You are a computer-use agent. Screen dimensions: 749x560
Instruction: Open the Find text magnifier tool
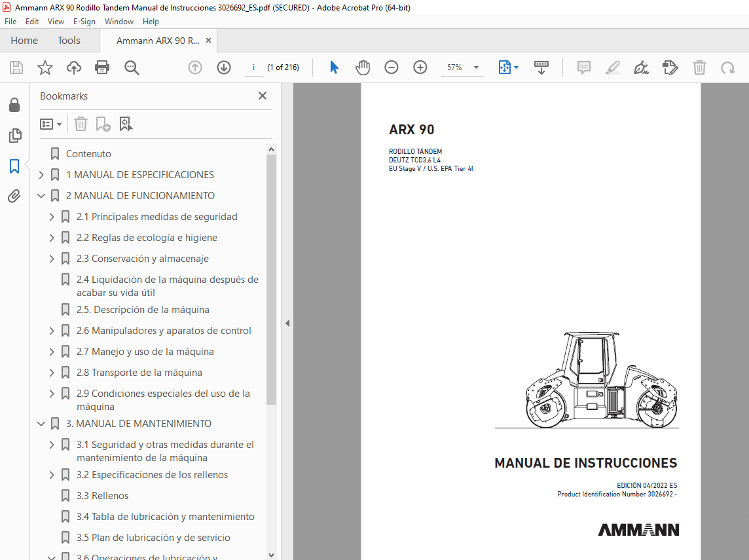(132, 67)
